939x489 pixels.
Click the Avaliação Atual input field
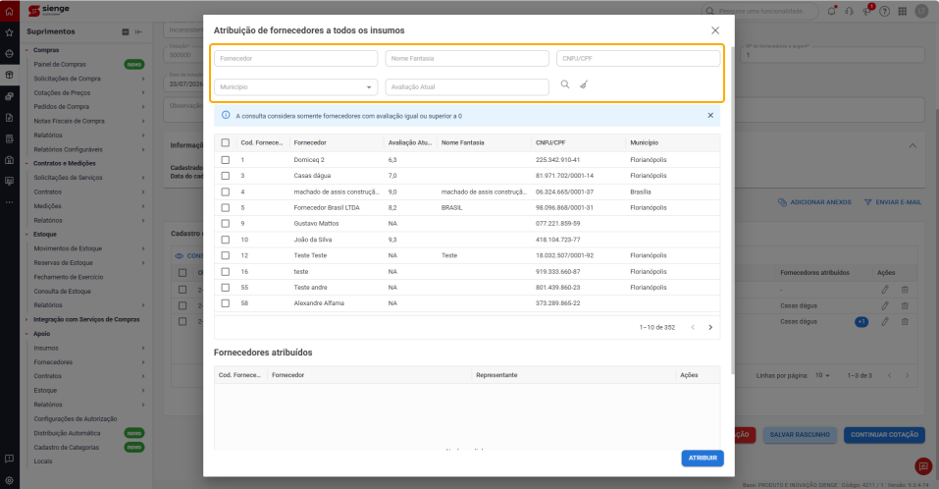click(x=467, y=87)
